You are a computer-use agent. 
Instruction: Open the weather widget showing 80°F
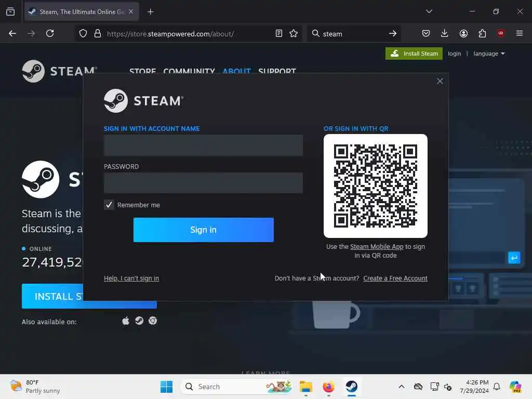click(x=35, y=387)
